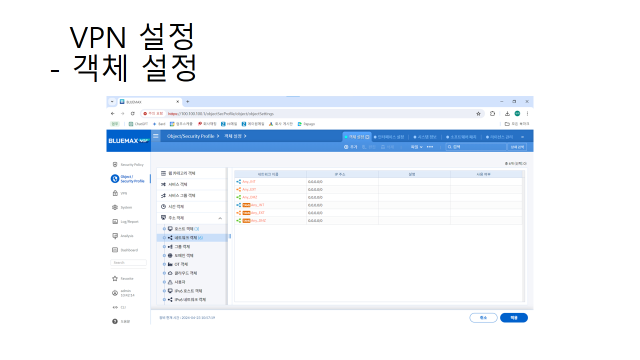This screenshot has width=640, height=360.
Task: Select the 사용자 tree item
Action: pyautogui.click(x=177, y=282)
